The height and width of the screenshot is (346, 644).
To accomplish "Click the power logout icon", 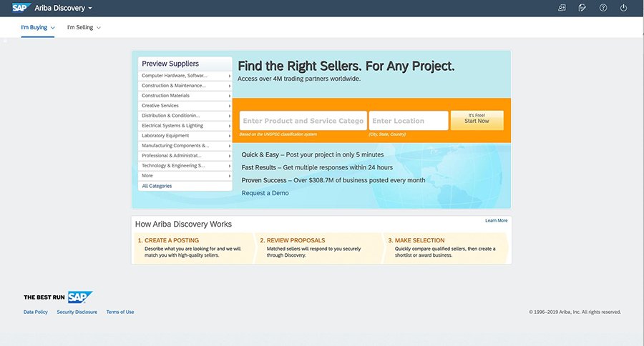I will tap(623, 8).
